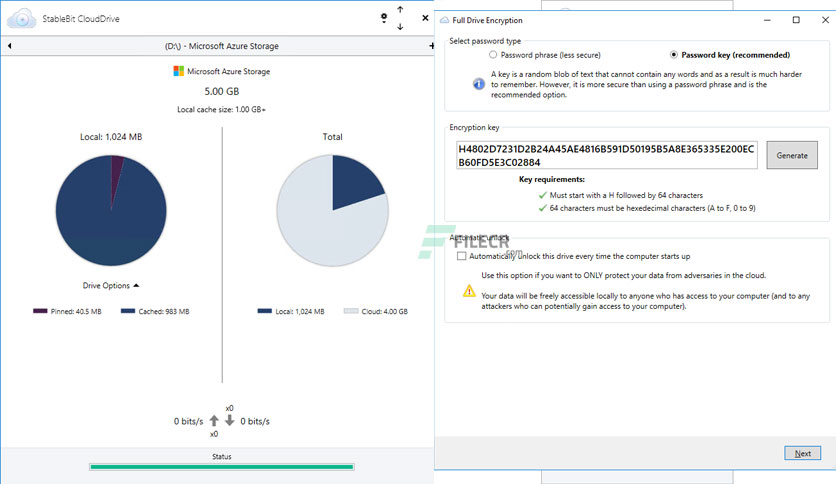Click the (D:\) - Microsoft Azure Storage header
Image resolution: width=836 pixels, height=484 pixels.
click(x=222, y=46)
